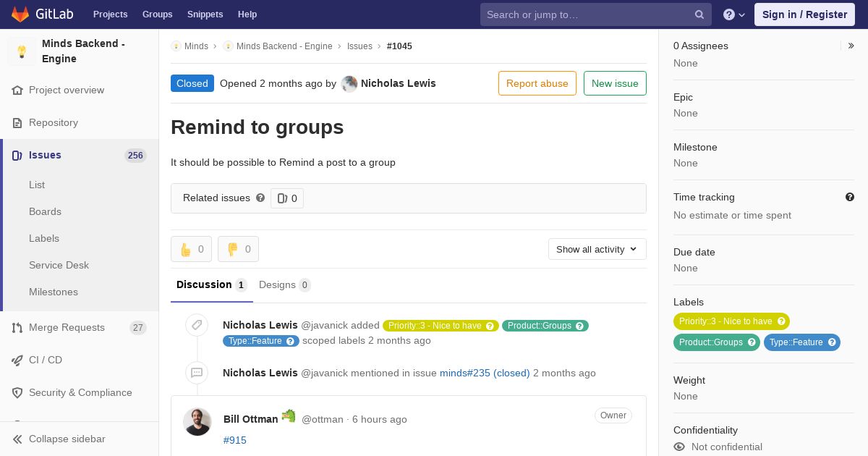Click the GitLab fox logo
868x456 pixels.
[x=20, y=14]
